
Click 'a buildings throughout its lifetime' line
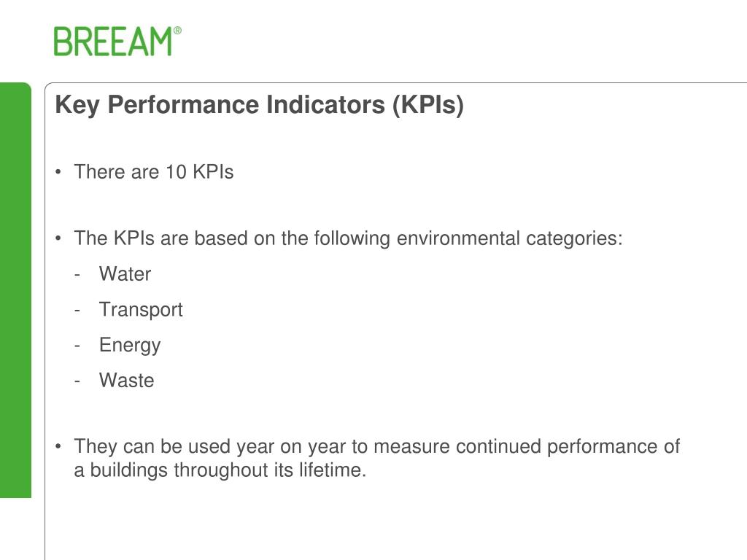point(220,470)
